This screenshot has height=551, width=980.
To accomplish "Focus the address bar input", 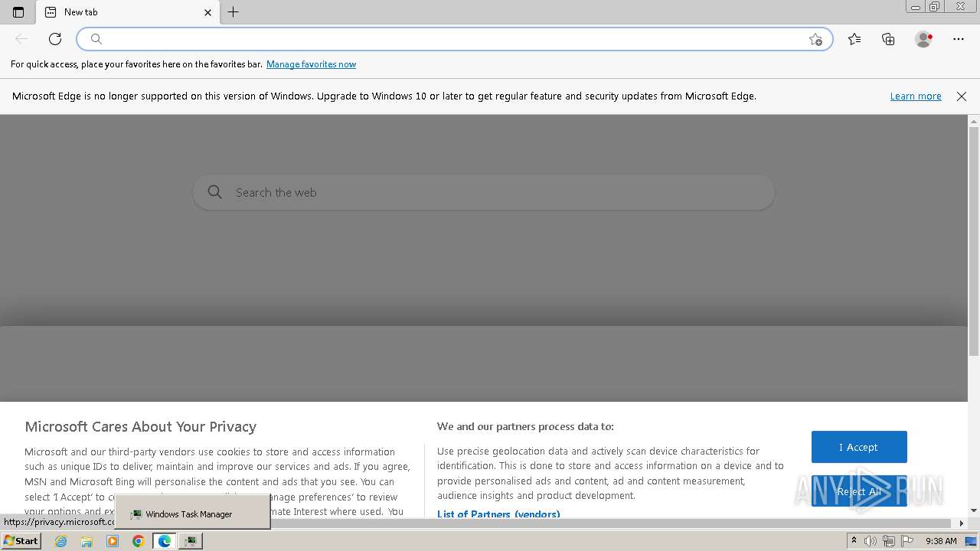I will pos(455,39).
